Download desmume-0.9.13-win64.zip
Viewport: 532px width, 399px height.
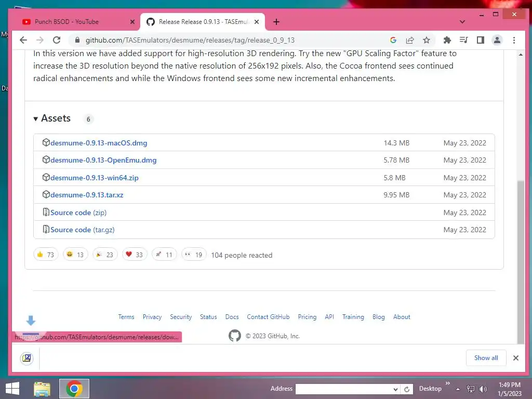click(95, 178)
